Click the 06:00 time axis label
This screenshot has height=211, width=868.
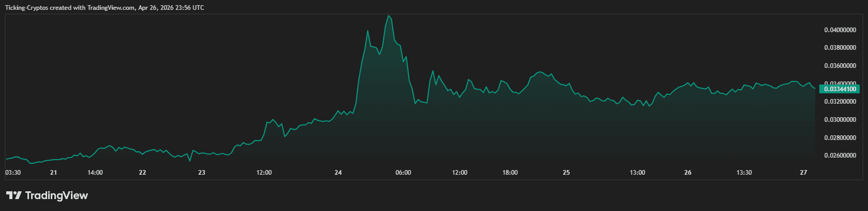pyautogui.click(x=403, y=173)
